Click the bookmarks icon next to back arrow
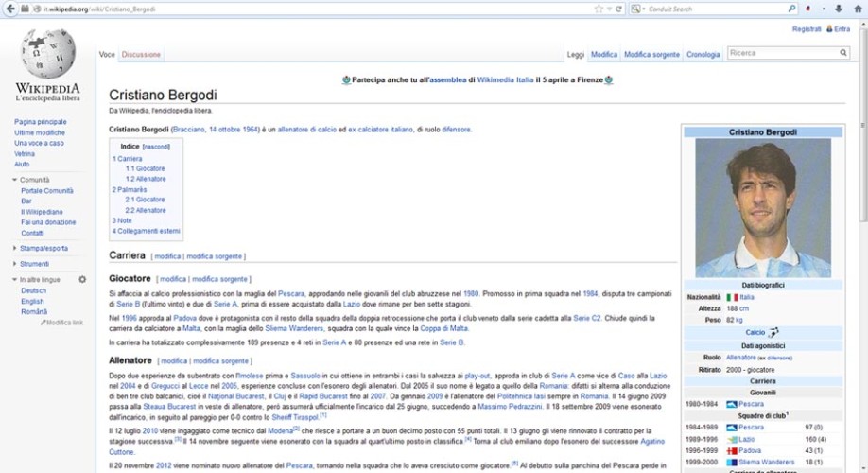Image resolution: width=868 pixels, height=473 pixels. [x=25, y=9]
